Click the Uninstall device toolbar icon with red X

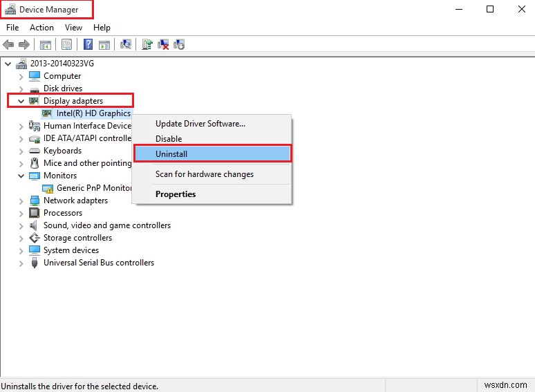[x=163, y=44]
